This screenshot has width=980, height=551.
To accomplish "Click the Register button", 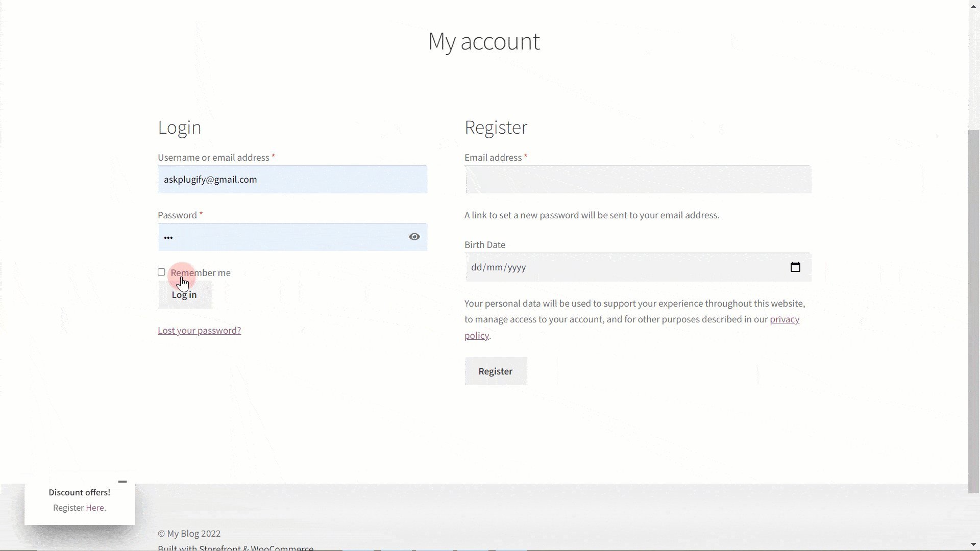I will pos(496,371).
